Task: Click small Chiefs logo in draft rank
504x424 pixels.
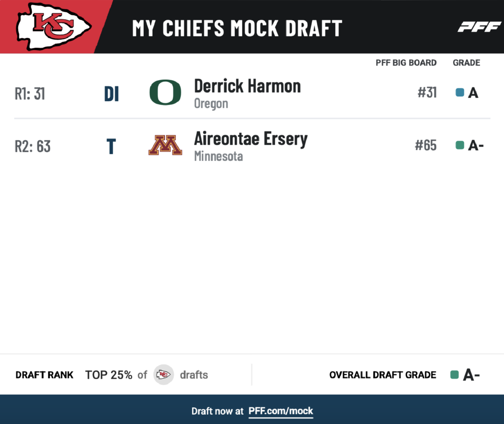Action: click(163, 374)
